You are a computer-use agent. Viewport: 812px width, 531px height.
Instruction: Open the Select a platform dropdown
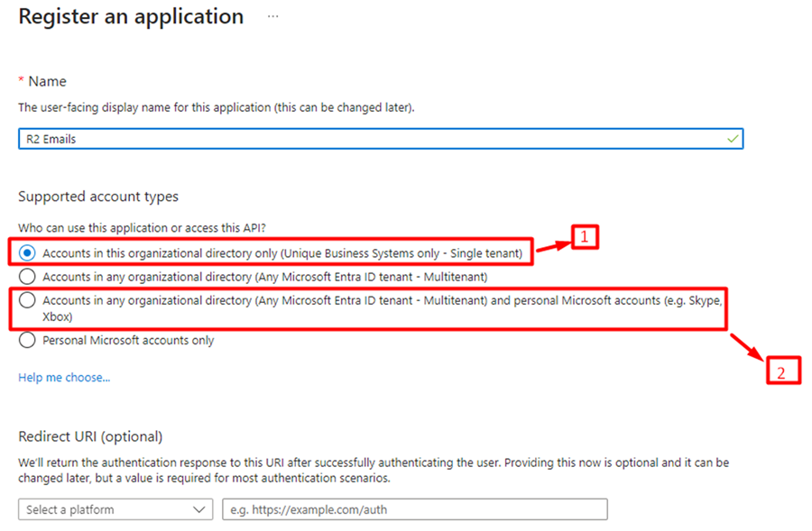tap(115, 509)
